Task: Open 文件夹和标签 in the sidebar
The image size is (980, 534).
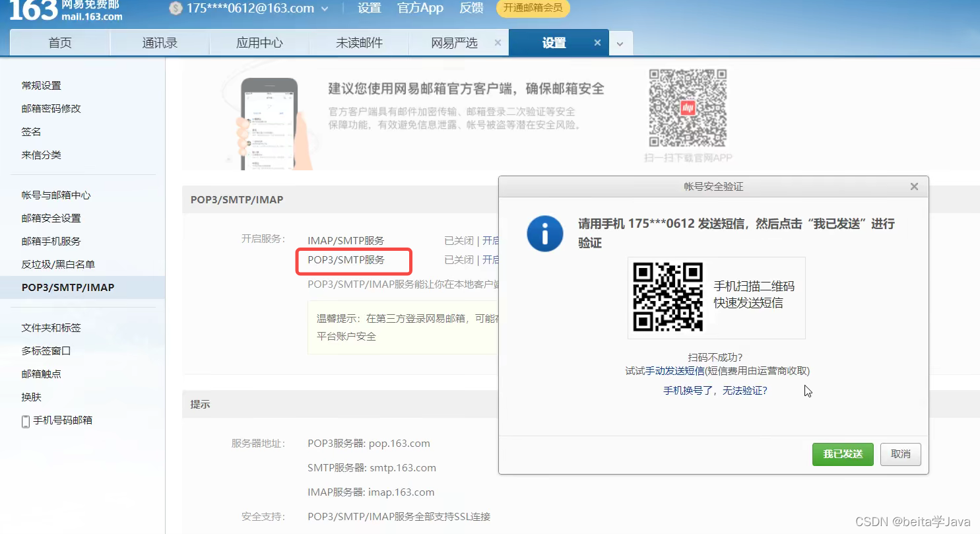Action: [51, 327]
